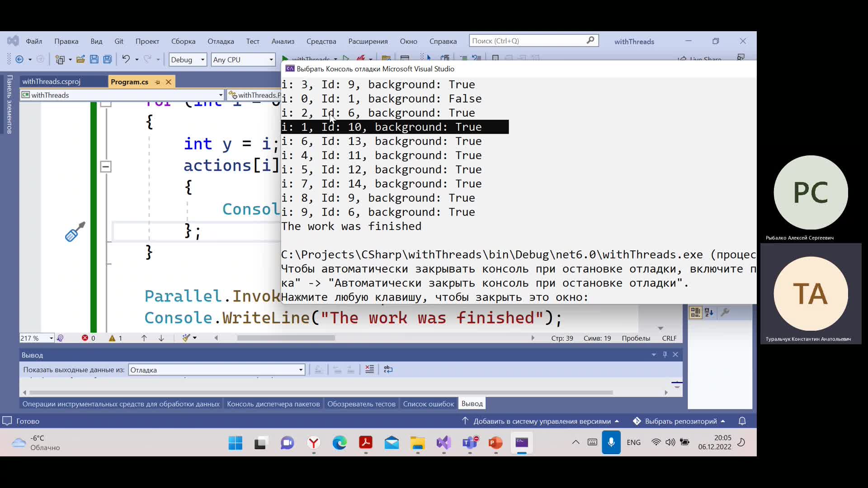This screenshot has height=488, width=868.
Task: Click the Output panel horizontal scrollbar
Action: click(x=321, y=393)
